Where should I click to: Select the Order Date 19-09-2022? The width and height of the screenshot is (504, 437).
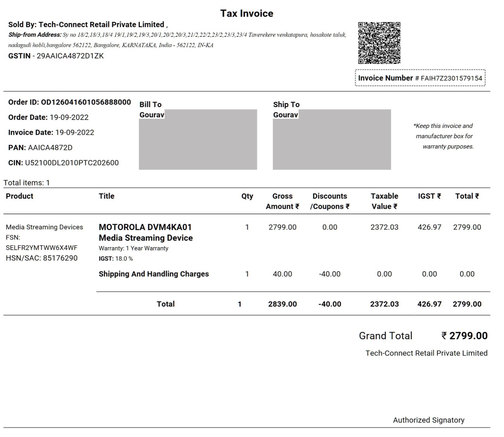[x=69, y=117]
